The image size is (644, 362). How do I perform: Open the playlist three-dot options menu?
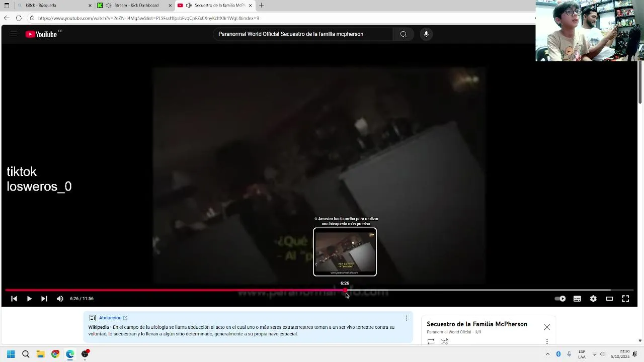click(547, 342)
